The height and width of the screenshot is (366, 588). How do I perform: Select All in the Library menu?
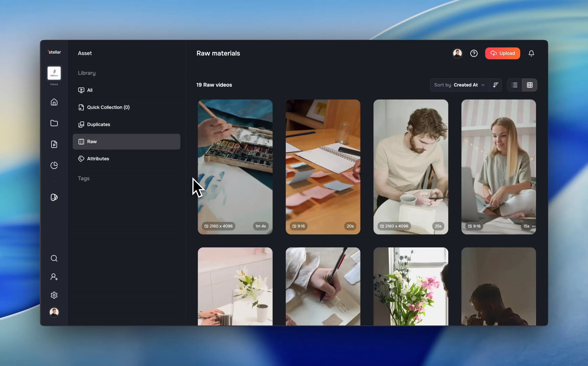point(127,90)
